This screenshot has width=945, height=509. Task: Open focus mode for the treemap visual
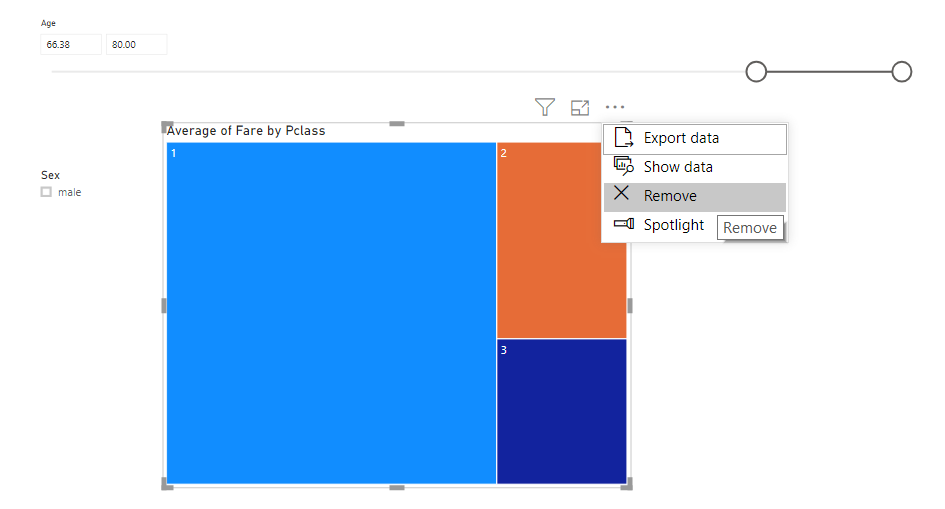[x=580, y=107]
